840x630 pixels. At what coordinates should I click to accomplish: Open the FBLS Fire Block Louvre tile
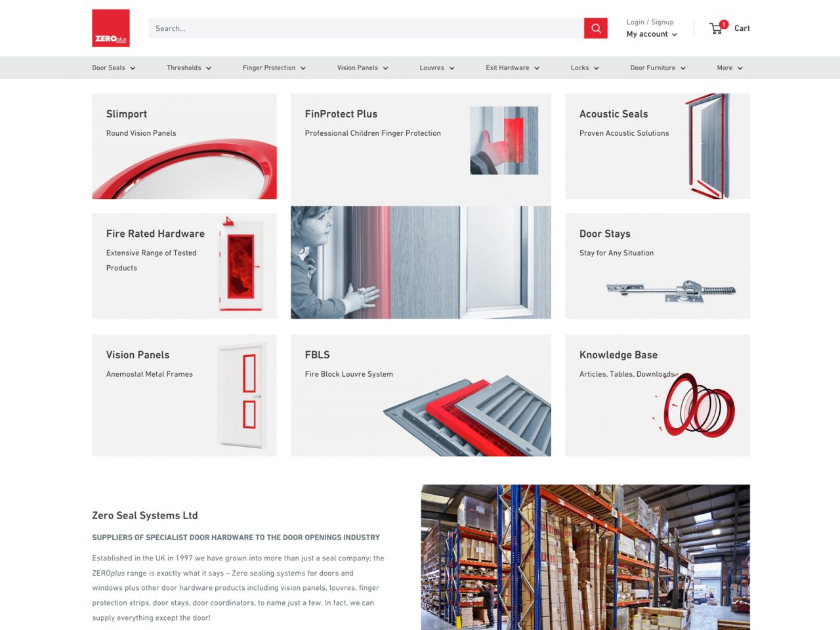[421, 394]
